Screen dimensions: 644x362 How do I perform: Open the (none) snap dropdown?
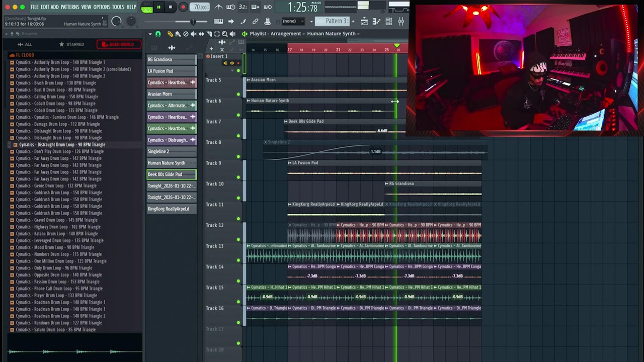293,21
